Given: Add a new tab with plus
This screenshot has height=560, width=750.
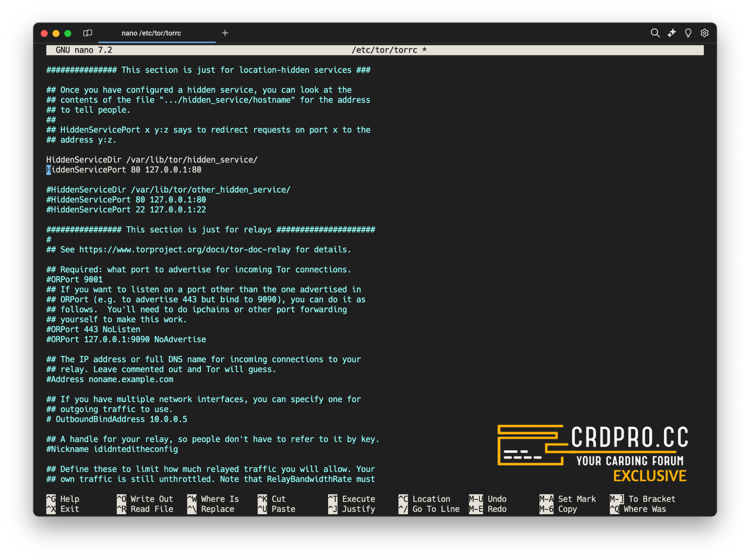Looking at the screenshot, I should [225, 33].
